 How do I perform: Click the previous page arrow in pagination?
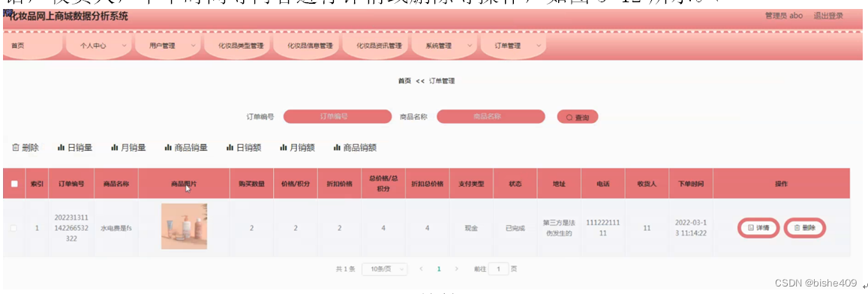pos(422,269)
